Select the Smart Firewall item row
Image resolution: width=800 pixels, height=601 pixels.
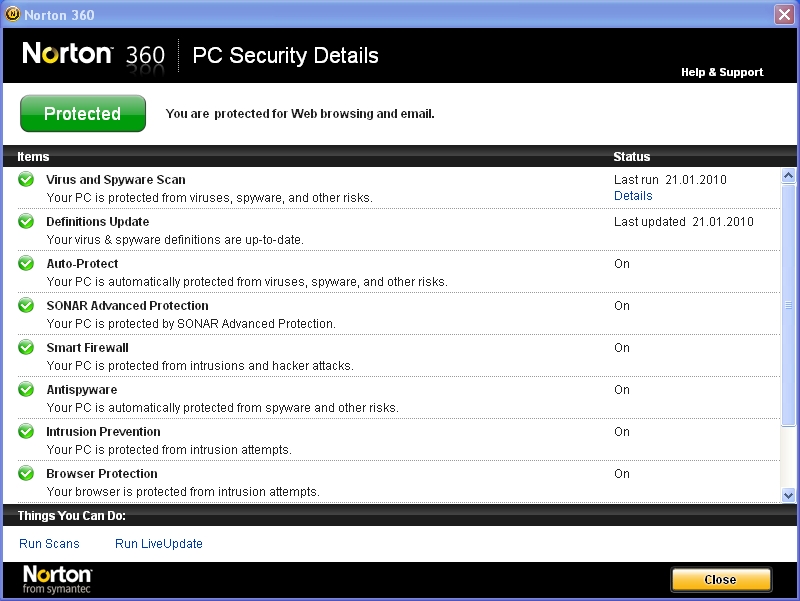coord(300,356)
